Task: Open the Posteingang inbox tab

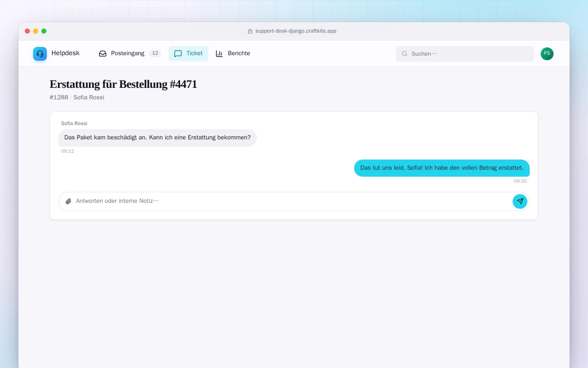Action: pyautogui.click(x=130, y=53)
